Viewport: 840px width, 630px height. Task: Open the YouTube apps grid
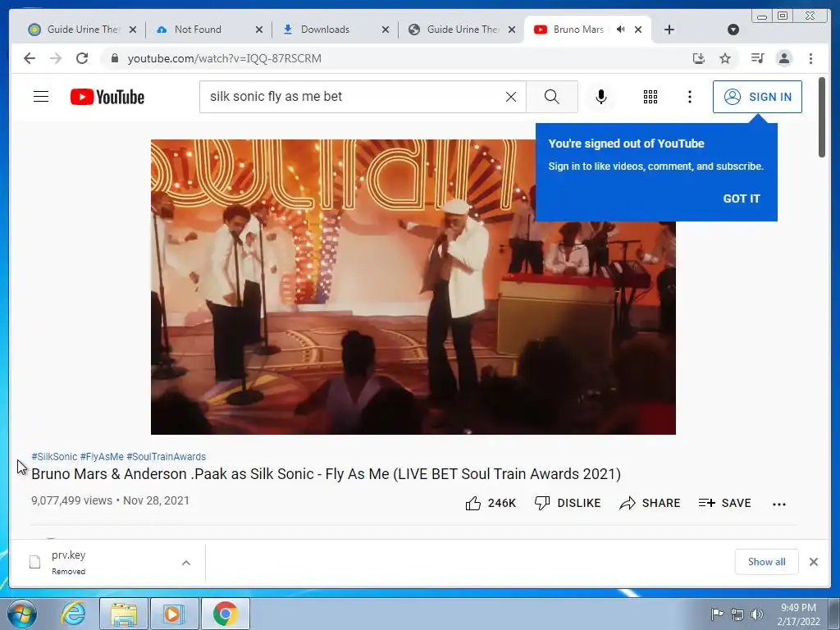[651, 97]
